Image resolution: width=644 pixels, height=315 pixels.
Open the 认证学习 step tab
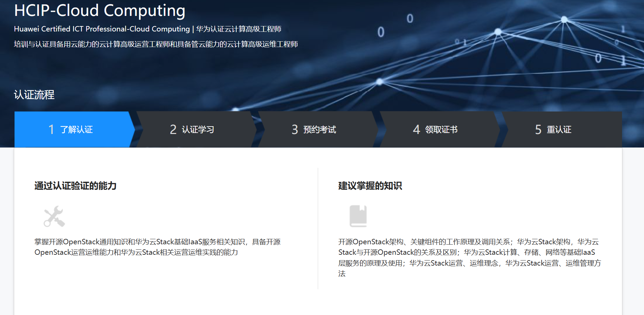(x=196, y=129)
